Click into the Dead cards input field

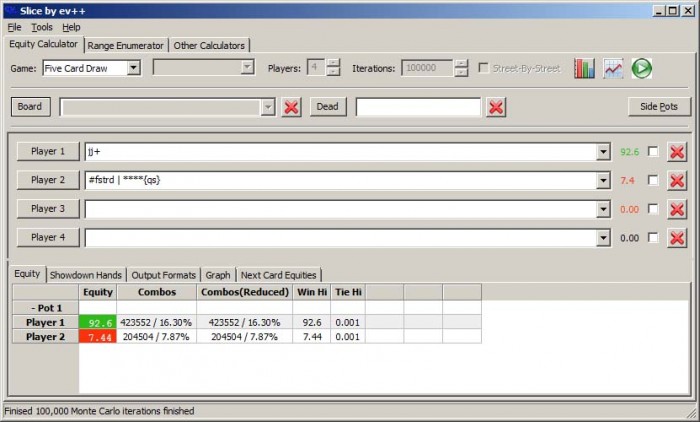(x=418, y=107)
